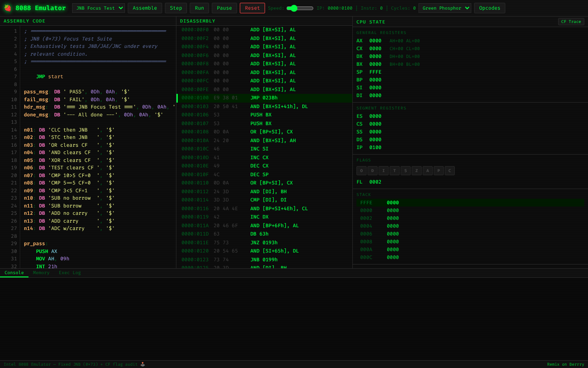Image resolution: width=588 pixels, height=368 pixels.
Task: Open the JNB Focus Test program dropdown
Action: coord(98,8)
